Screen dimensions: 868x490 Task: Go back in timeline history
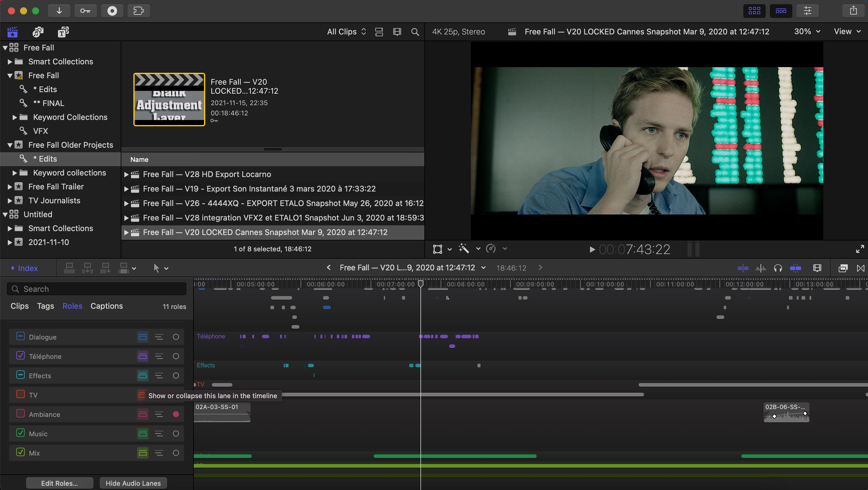click(329, 268)
